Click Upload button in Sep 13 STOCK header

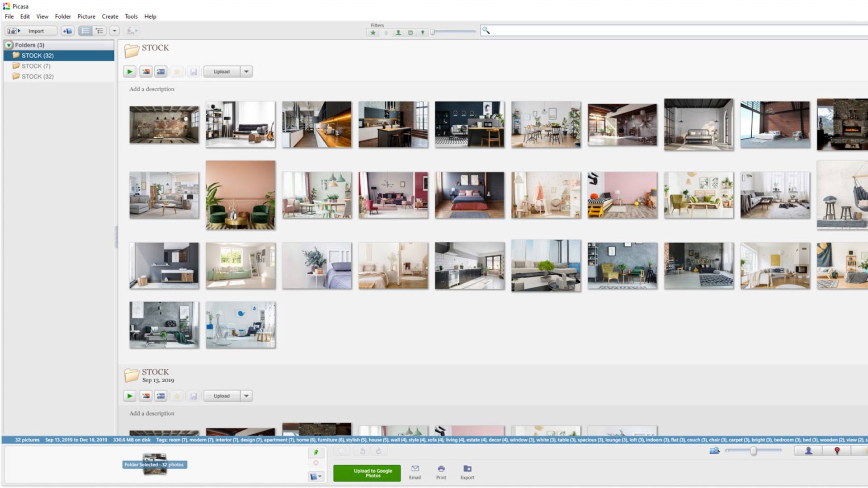[x=222, y=396]
